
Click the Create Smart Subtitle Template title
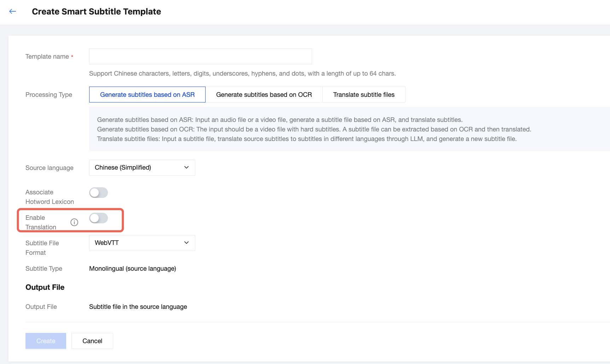coord(96,12)
